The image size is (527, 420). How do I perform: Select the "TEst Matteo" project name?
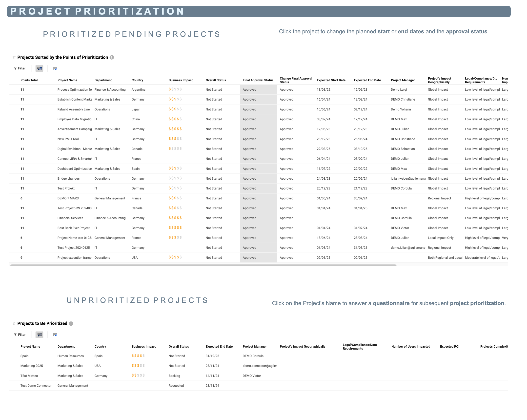click(29, 376)
